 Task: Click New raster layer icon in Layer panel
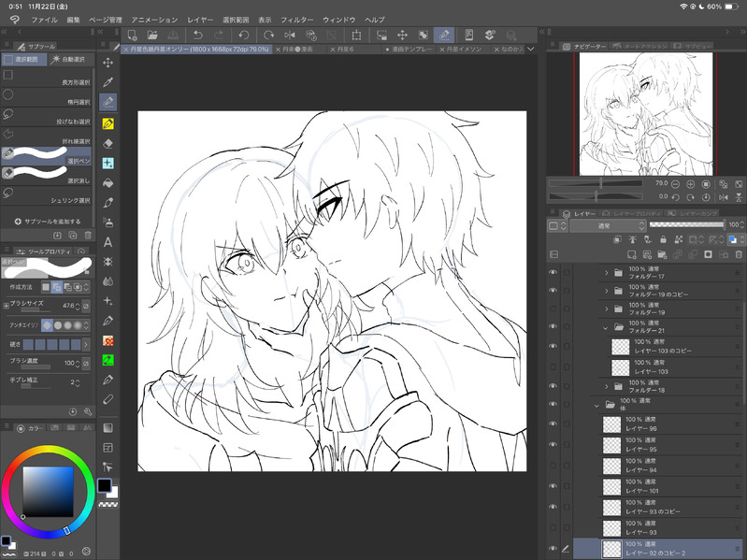632,255
